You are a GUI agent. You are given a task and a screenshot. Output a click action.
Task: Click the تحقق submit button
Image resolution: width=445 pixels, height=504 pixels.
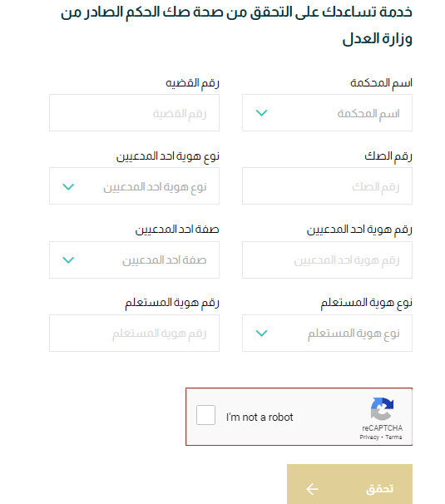[x=349, y=484]
